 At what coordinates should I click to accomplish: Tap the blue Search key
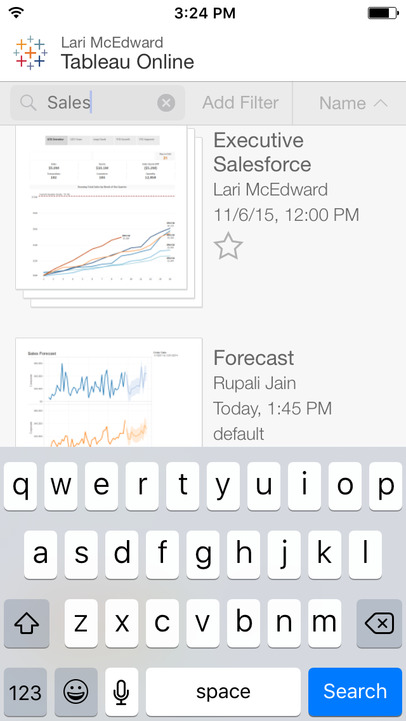tap(355, 692)
